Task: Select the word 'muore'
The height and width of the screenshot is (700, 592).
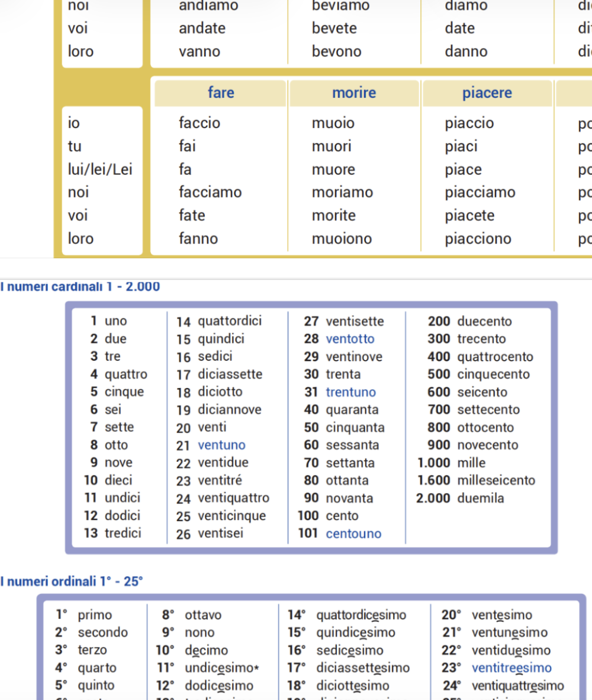Action: [333, 169]
